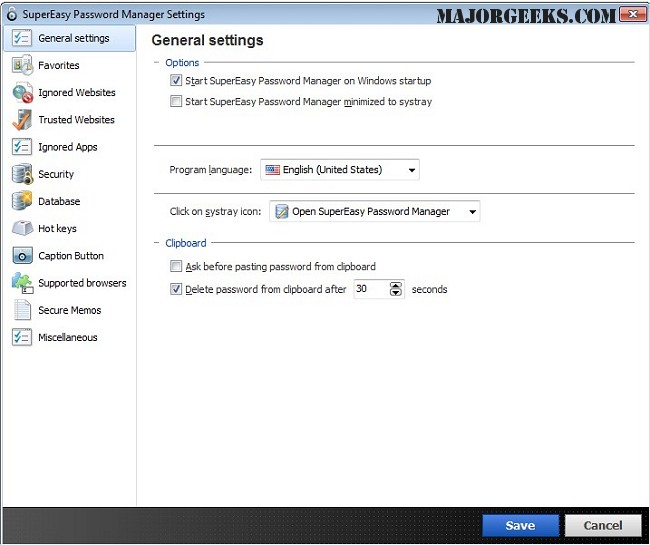Click the Favorites sidebar icon

point(22,65)
